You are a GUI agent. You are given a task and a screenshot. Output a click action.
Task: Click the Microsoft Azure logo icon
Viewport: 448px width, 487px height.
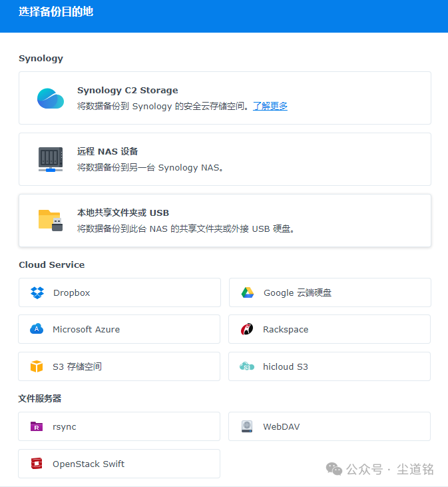click(37, 329)
